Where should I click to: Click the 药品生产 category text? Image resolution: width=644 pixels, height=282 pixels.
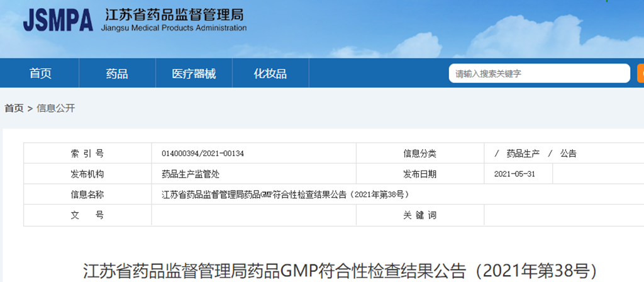coord(523,154)
